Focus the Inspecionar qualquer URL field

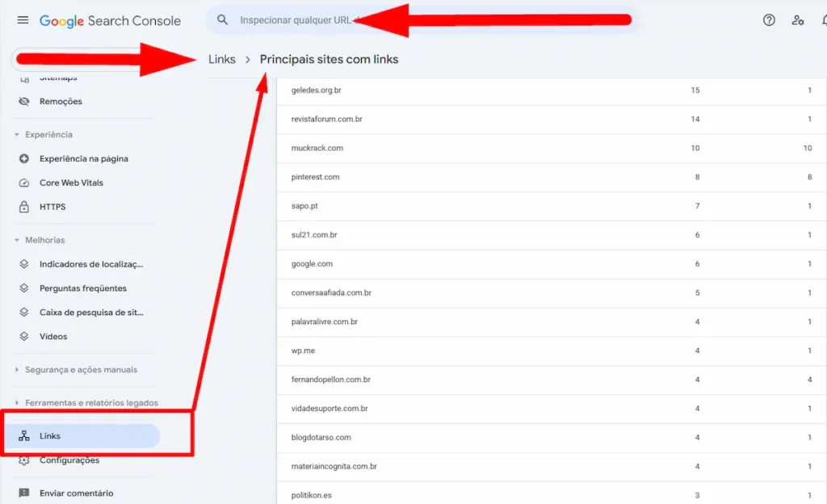(422, 20)
